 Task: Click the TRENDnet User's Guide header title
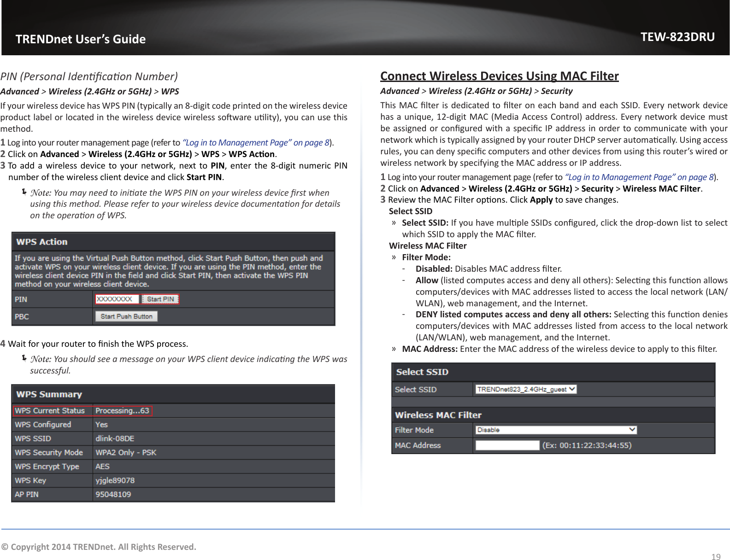[81, 39]
